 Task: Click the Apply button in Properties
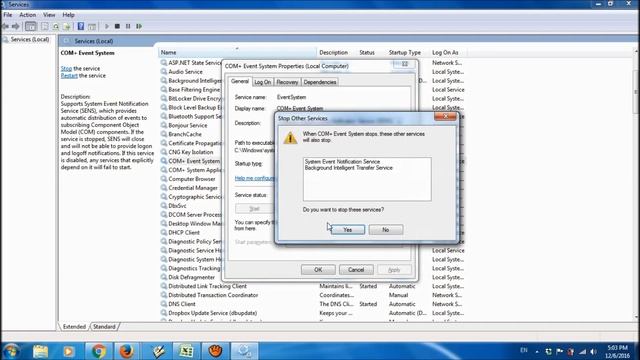coord(394,270)
